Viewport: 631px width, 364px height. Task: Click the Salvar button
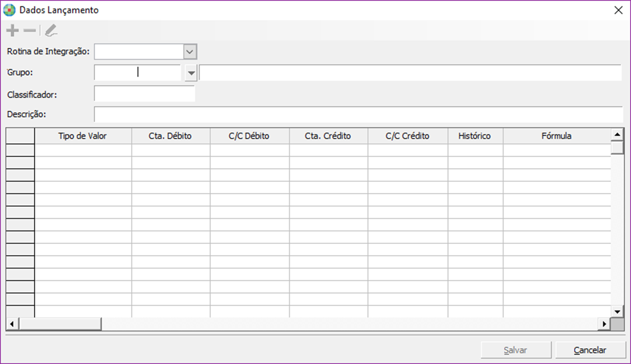click(516, 350)
